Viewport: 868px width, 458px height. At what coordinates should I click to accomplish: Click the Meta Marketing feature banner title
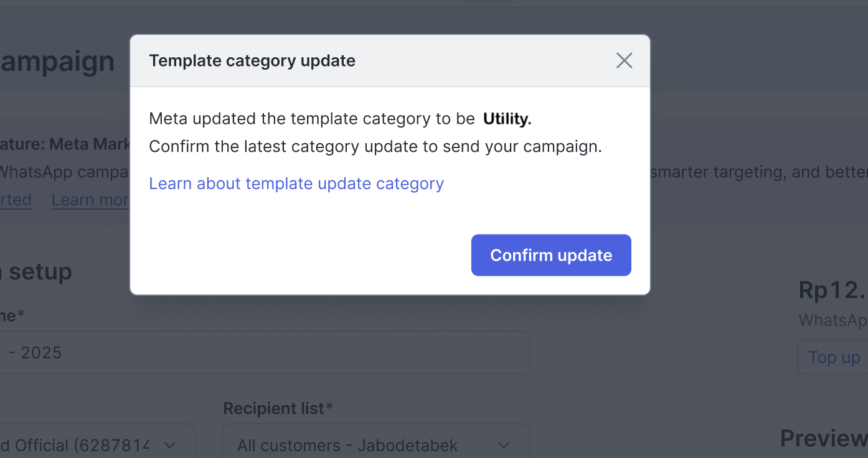point(65,144)
